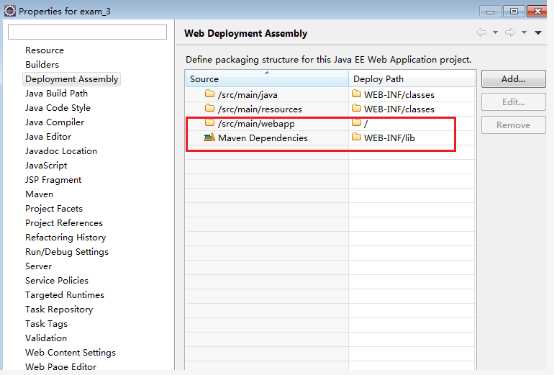Screen dimensions: 554x375
Task: Click folder icon next to WEB-INF/lib
Action: tap(357, 137)
